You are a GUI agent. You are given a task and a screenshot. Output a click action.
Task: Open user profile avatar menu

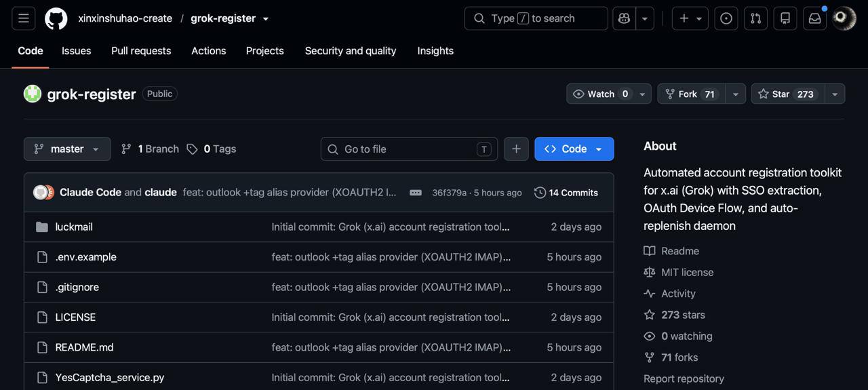844,18
